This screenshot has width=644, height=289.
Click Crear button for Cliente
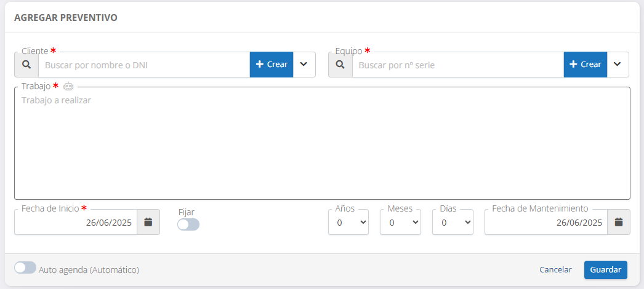pos(272,65)
